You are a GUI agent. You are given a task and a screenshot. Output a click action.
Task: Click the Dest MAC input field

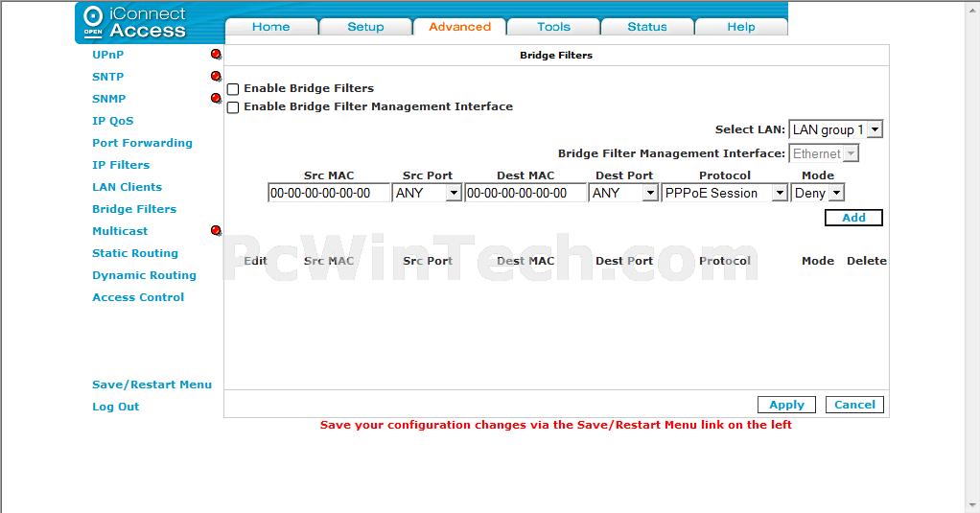[525, 193]
